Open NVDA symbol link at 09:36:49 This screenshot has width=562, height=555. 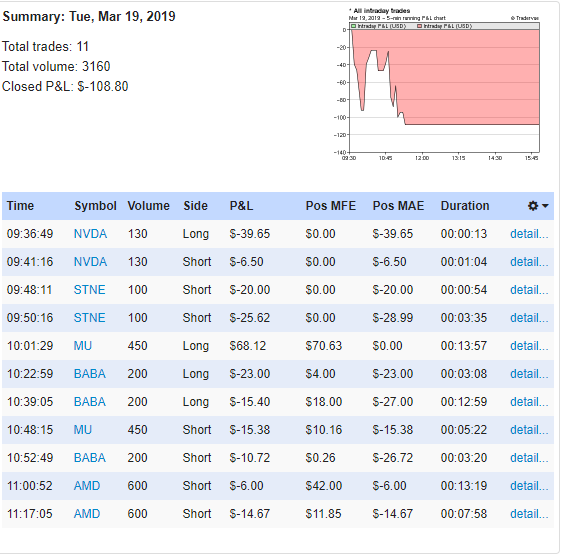[90, 234]
